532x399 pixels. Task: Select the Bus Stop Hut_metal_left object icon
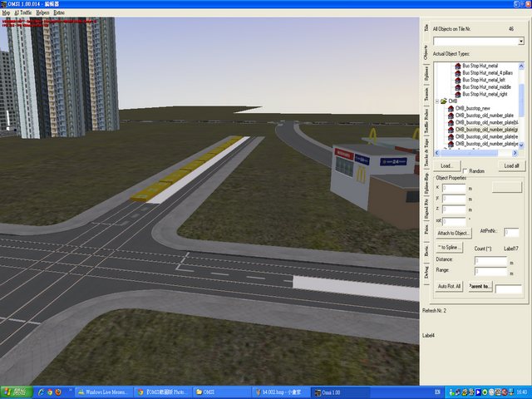pos(457,80)
